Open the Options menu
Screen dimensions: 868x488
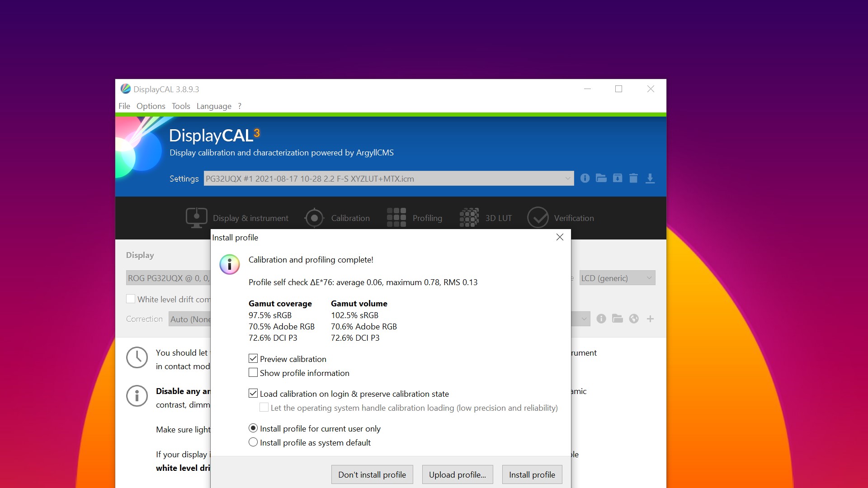(x=151, y=106)
